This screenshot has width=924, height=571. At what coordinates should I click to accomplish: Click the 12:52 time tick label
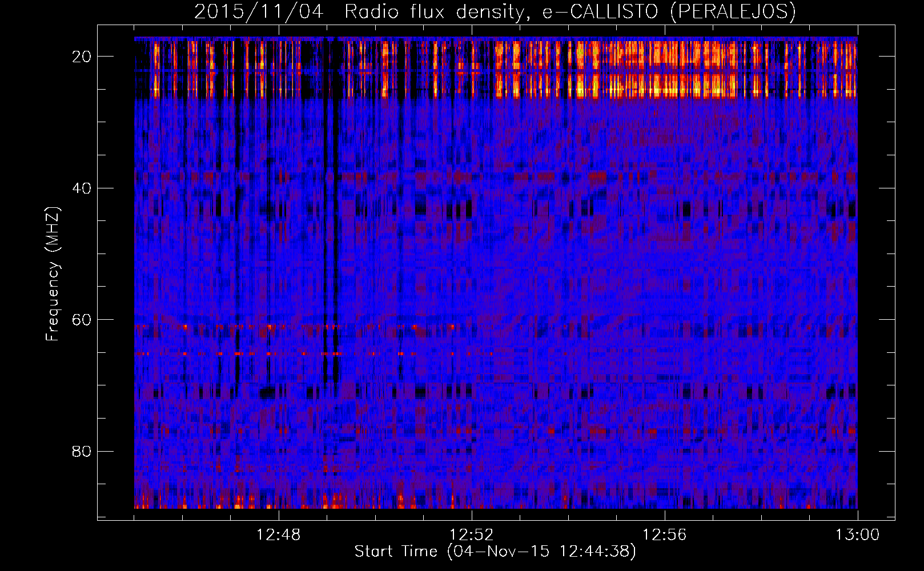click(x=472, y=535)
